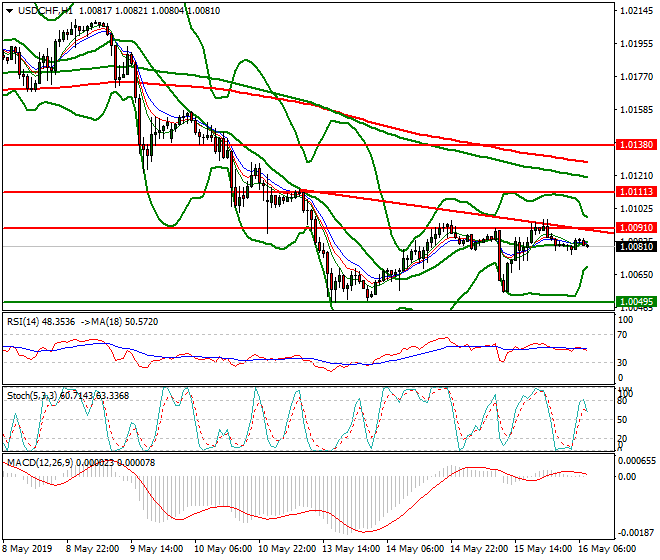Click the 1.00910 red price level label
The width and height of the screenshot is (660, 560).
point(636,228)
